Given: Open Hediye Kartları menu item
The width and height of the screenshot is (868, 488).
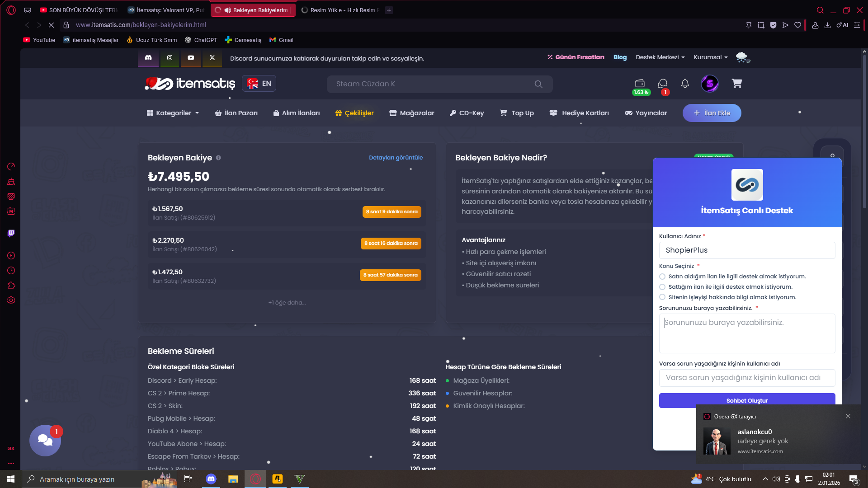Looking at the screenshot, I should [x=579, y=113].
